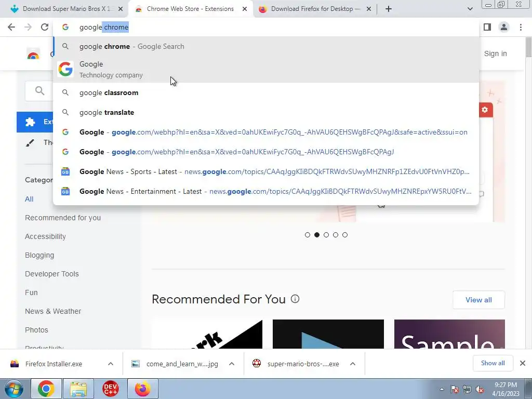
Task: Open Google News Sports Latest suggestion
Action: click(x=266, y=171)
